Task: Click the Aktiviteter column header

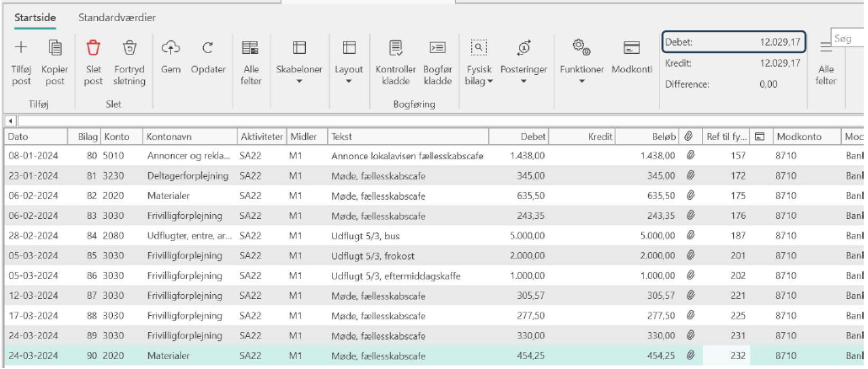Action: click(261, 136)
